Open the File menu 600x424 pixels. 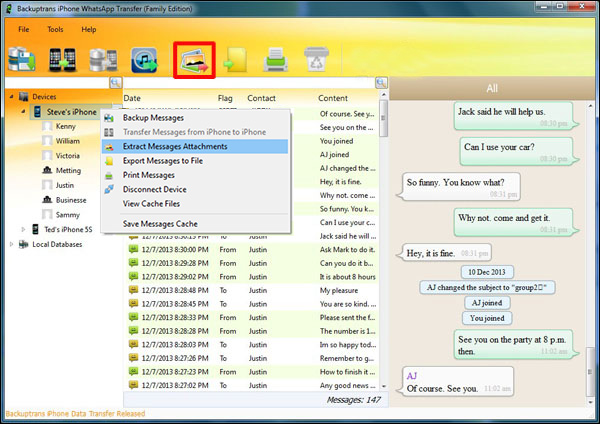pos(23,30)
